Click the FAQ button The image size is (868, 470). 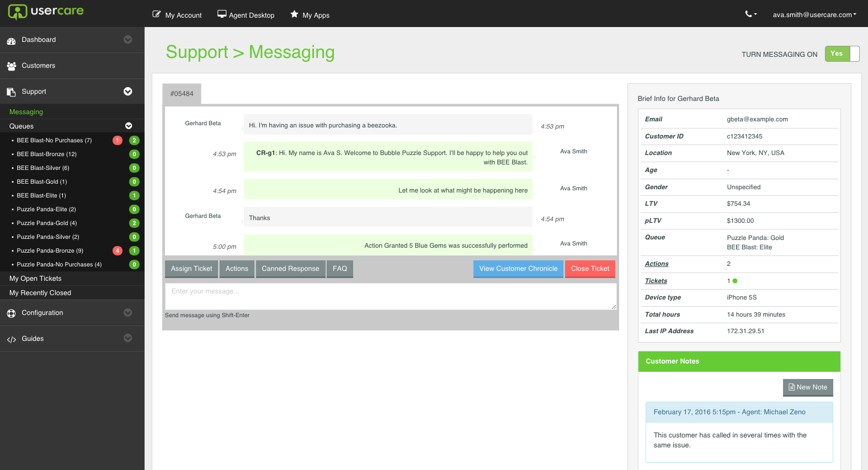340,269
